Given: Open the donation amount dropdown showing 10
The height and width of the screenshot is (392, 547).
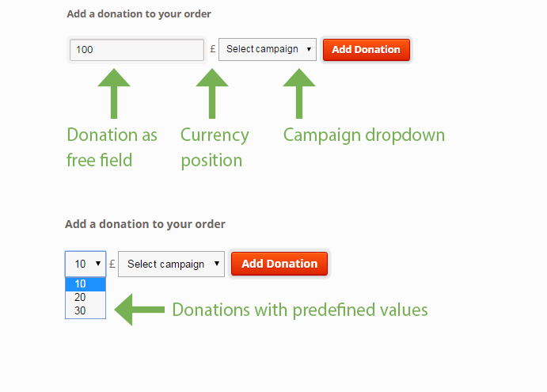Looking at the screenshot, I should tap(85, 264).
